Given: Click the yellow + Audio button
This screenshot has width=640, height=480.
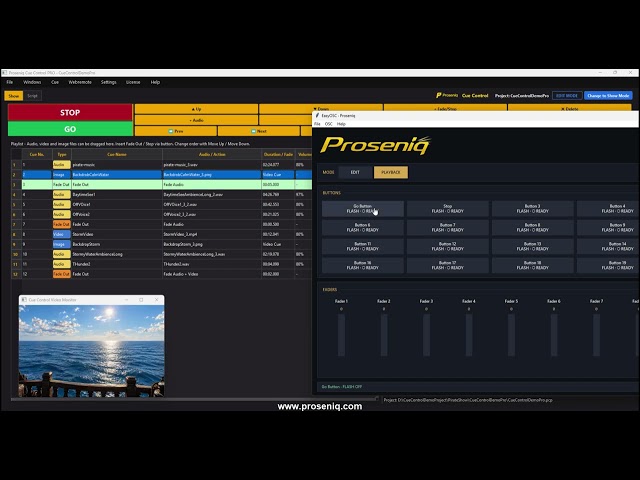Looking at the screenshot, I should (196, 120).
